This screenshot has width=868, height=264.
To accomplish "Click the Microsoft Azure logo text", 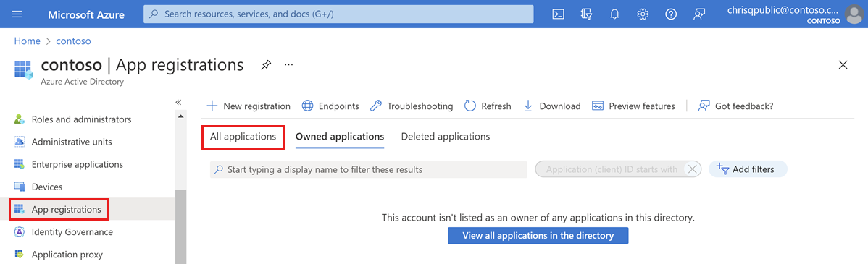I will 85,14.
